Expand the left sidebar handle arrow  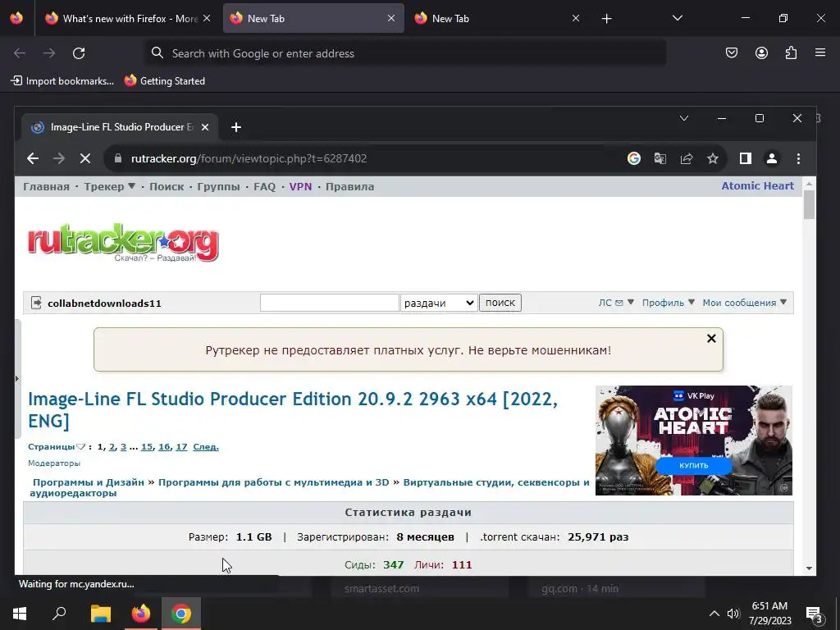tap(17, 378)
